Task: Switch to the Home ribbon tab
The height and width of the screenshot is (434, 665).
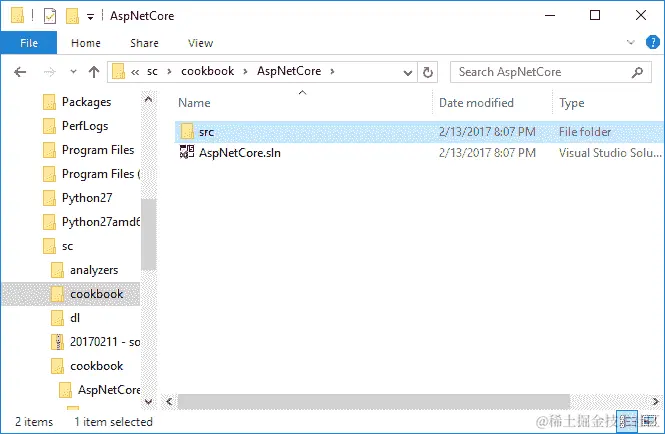Action: [x=86, y=43]
